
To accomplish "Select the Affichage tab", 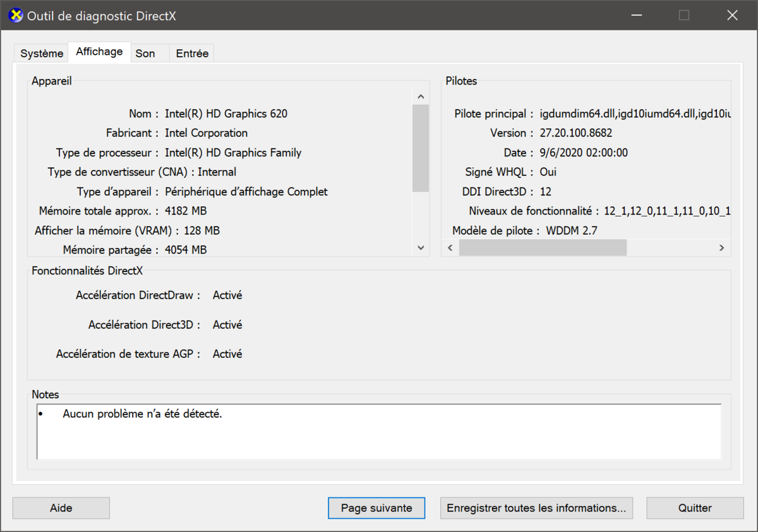I will [99, 52].
